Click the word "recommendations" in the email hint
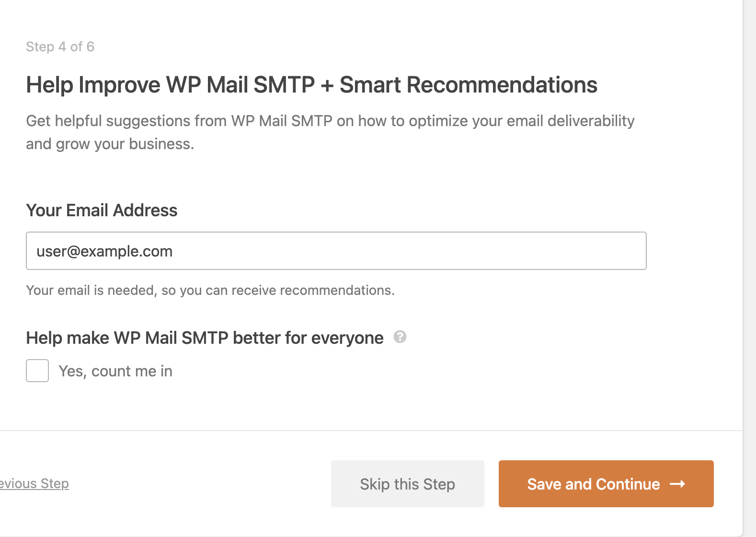Viewport: 756px width, 537px height. pos(337,290)
